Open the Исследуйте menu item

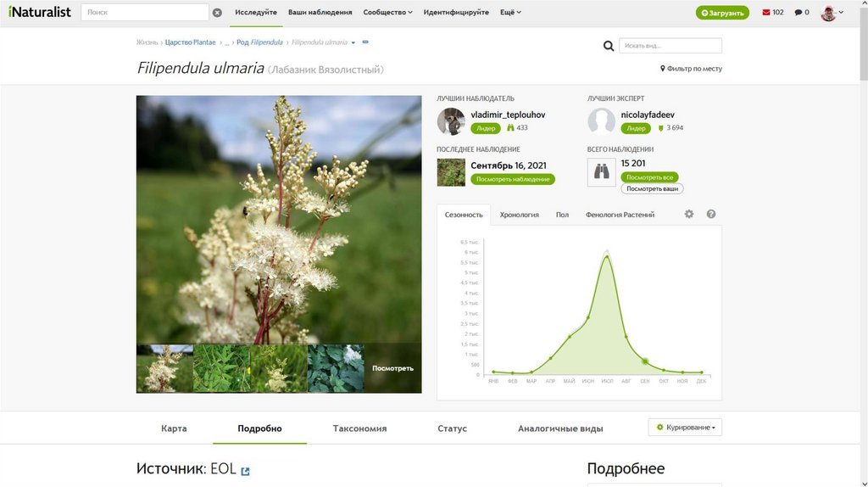(x=256, y=12)
